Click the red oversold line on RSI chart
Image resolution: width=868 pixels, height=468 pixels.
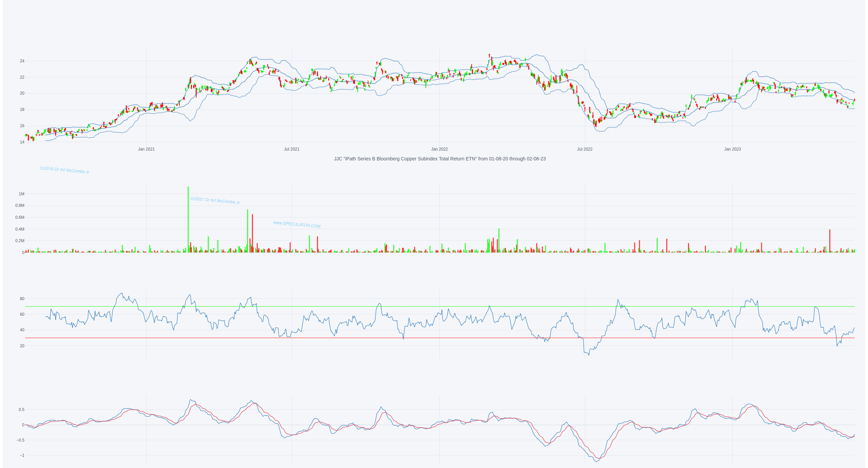[440, 338]
